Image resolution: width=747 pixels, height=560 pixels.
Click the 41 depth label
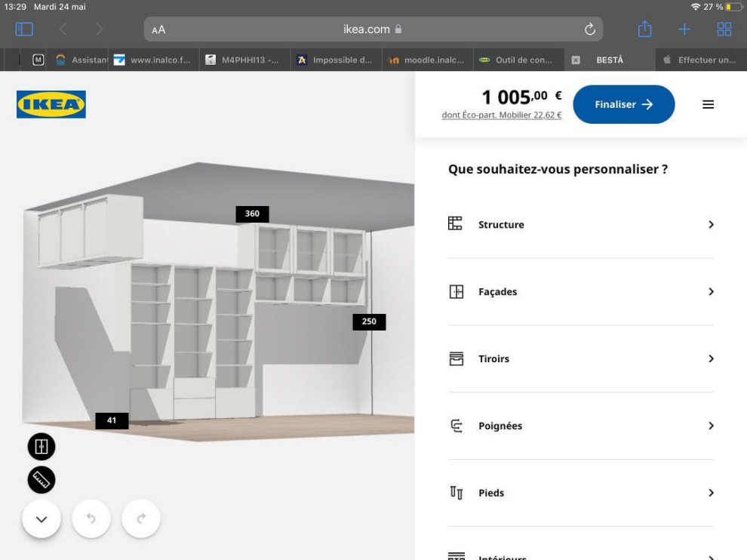coord(112,421)
